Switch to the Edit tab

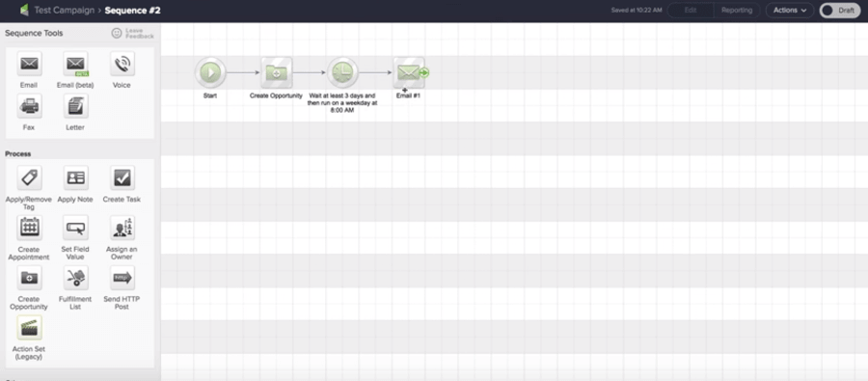691,10
